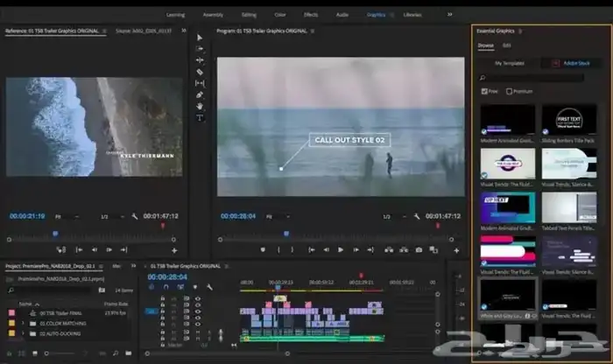The image size is (613, 364).
Task: Add marker in Program monitor
Action: click(263, 249)
